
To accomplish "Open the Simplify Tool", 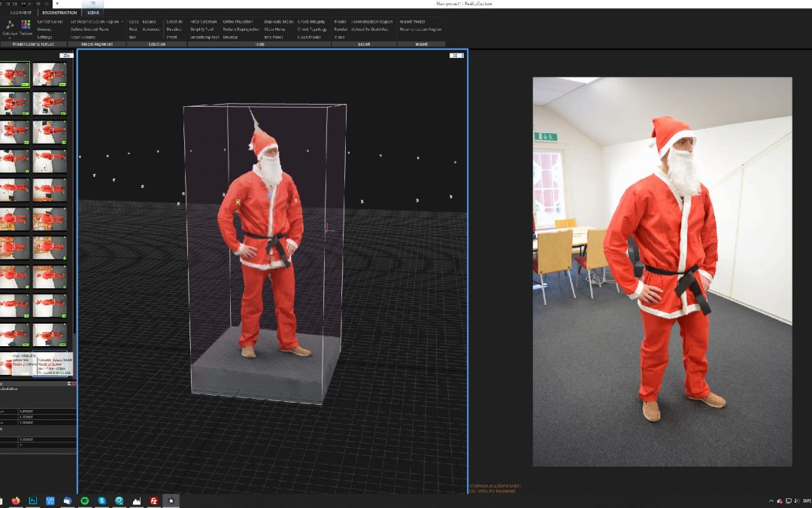I will coord(201,29).
